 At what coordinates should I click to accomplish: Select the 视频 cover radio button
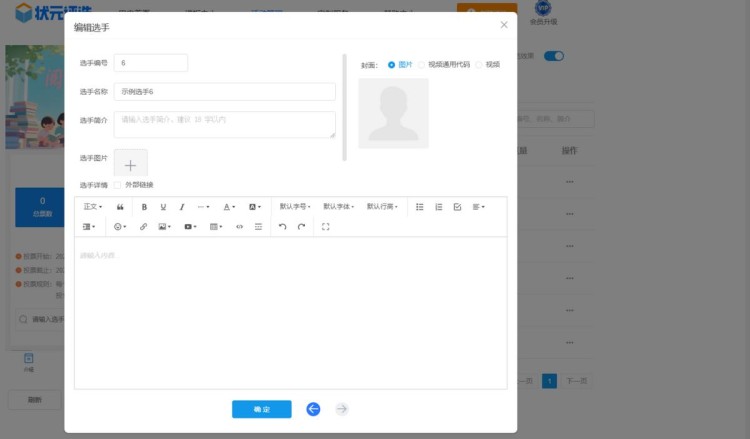[479, 64]
